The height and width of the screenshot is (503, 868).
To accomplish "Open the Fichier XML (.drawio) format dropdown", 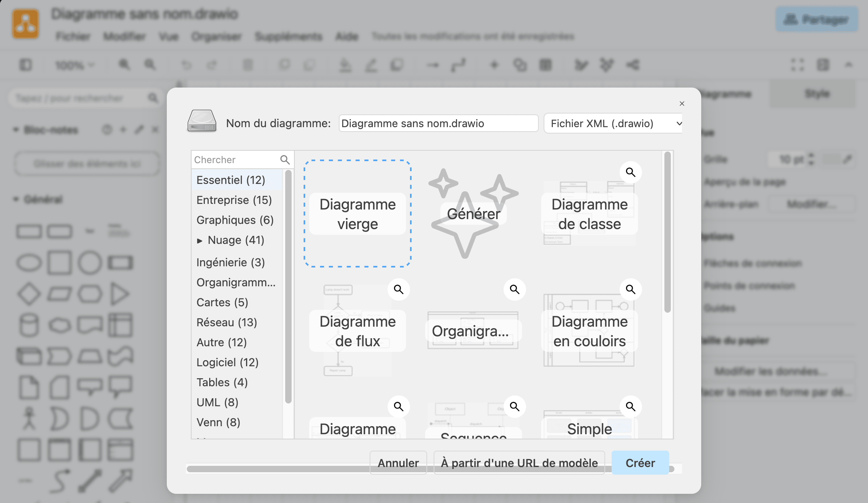I will [613, 124].
